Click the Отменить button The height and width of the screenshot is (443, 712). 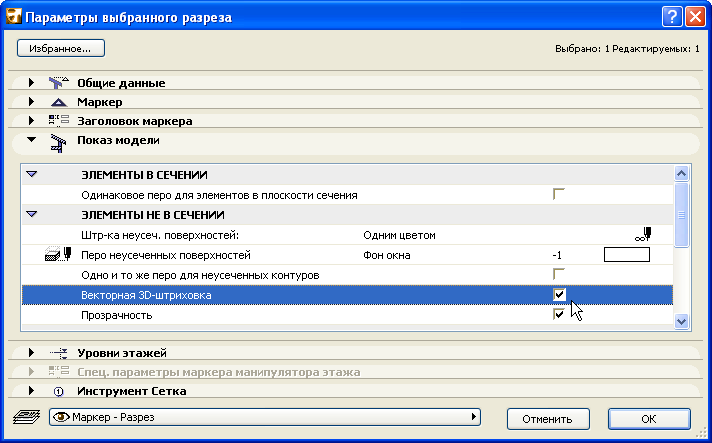pyautogui.click(x=548, y=418)
